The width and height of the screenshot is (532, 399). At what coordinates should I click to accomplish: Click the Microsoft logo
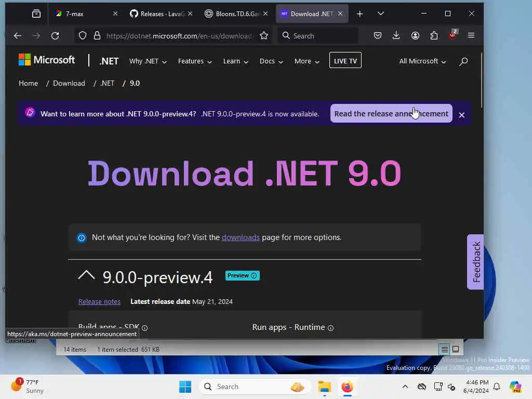tap(47, 60)
